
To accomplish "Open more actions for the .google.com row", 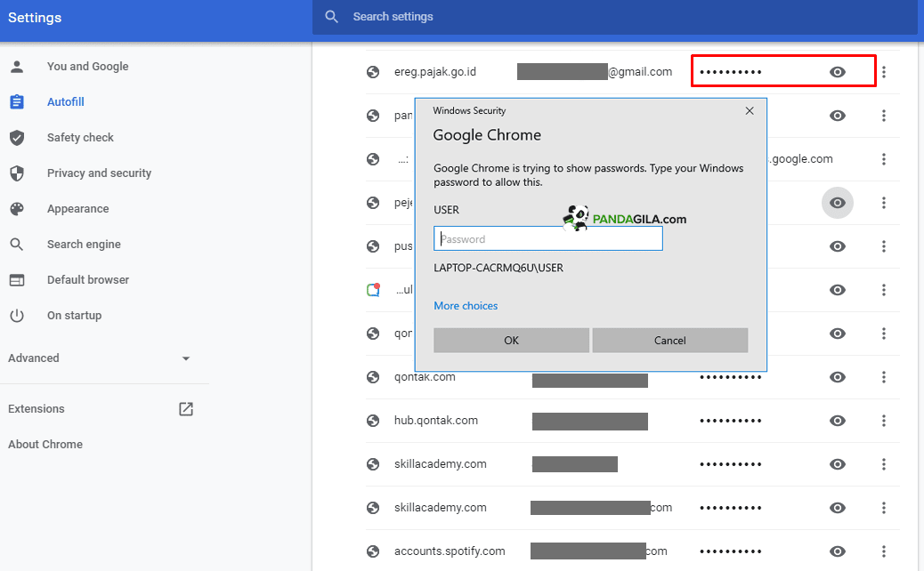I will coord(883,159).
